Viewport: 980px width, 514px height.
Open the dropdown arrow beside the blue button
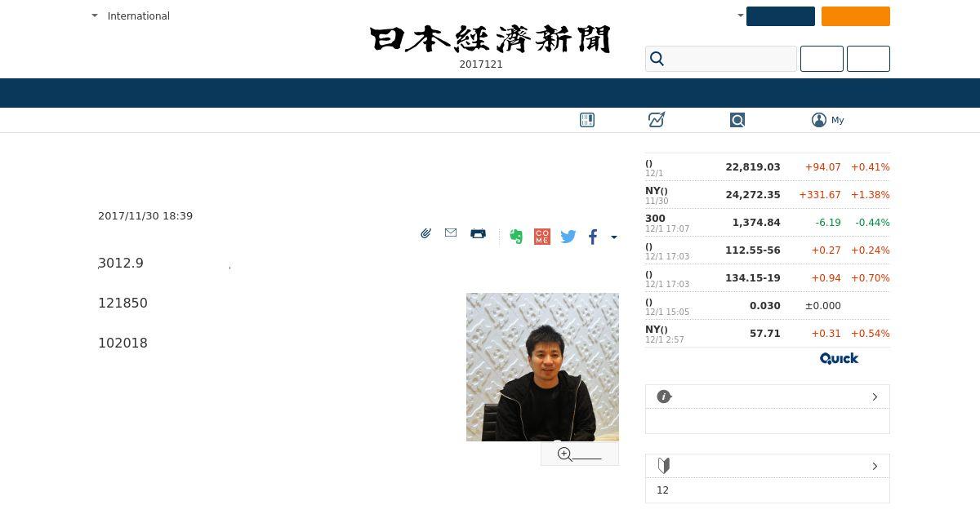click(740, 16)
